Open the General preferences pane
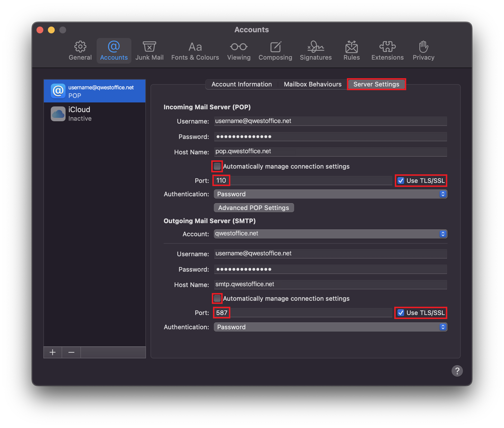 tap(80, 51)
